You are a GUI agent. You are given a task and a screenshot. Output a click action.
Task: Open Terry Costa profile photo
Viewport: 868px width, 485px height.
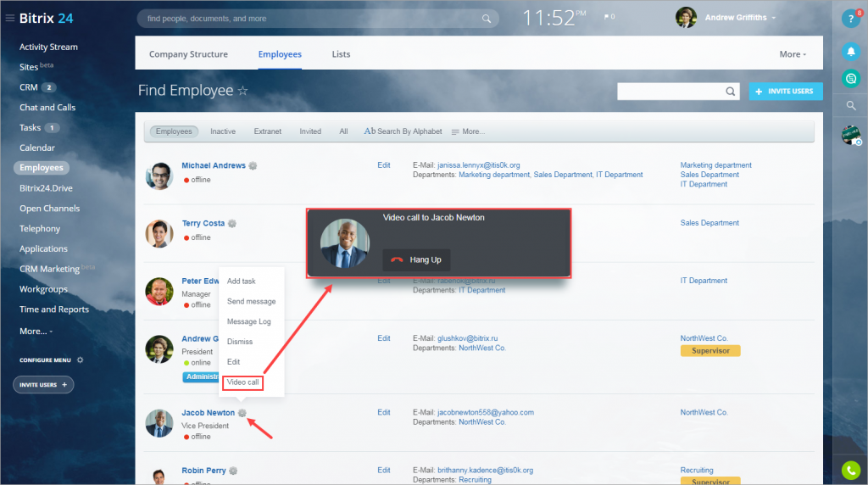coord(159,234)
